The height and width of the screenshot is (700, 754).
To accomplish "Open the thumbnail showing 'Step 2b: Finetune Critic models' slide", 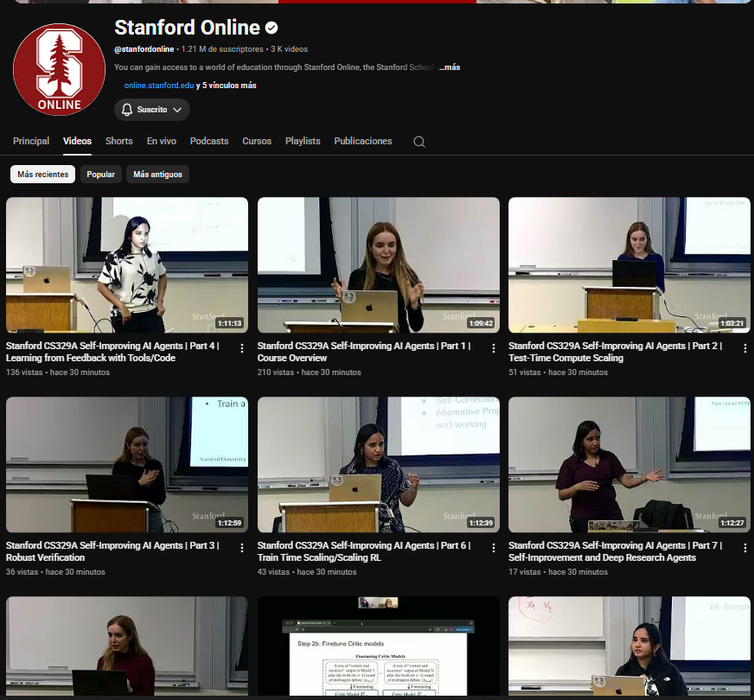I will [379, 646].
